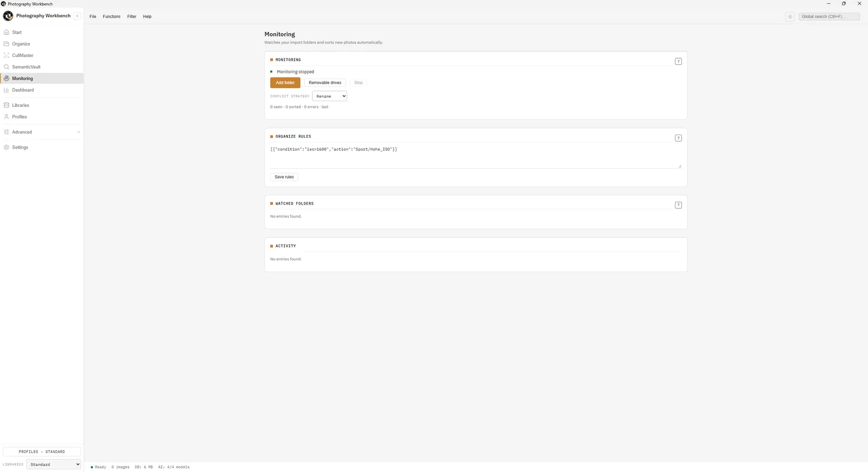Click the Profiles · Standard button
Viewport: 868px width, 472px height.
[42, 451]
